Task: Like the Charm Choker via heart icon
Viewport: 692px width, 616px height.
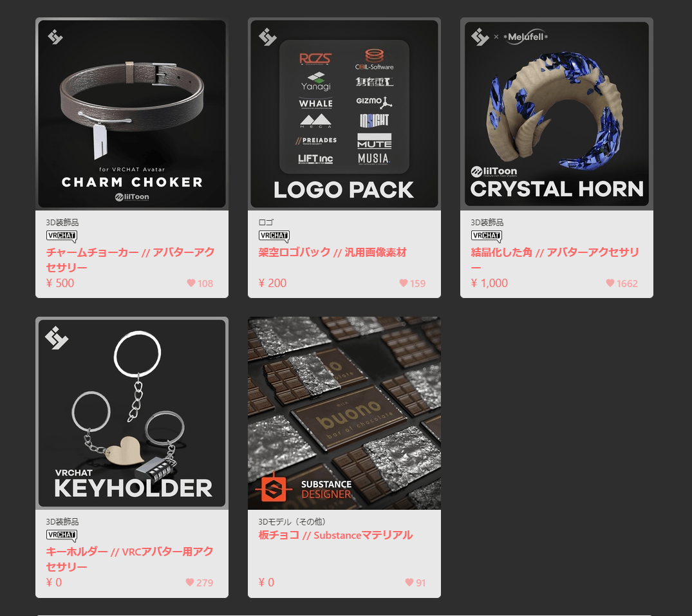Action: click(x=191, y=283)
